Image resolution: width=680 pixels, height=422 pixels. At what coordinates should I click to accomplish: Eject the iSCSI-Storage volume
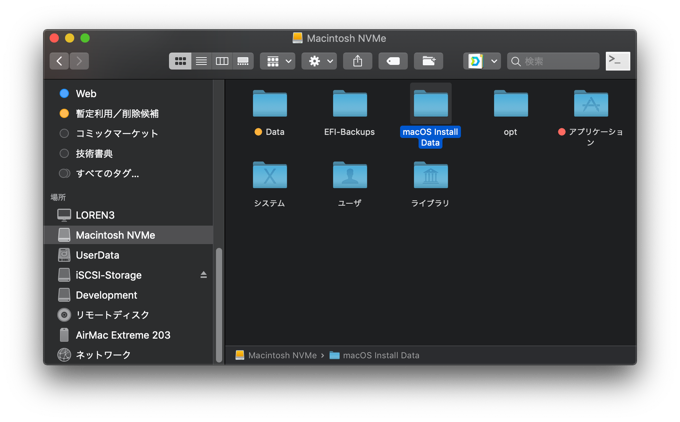[x=203, y=275]
